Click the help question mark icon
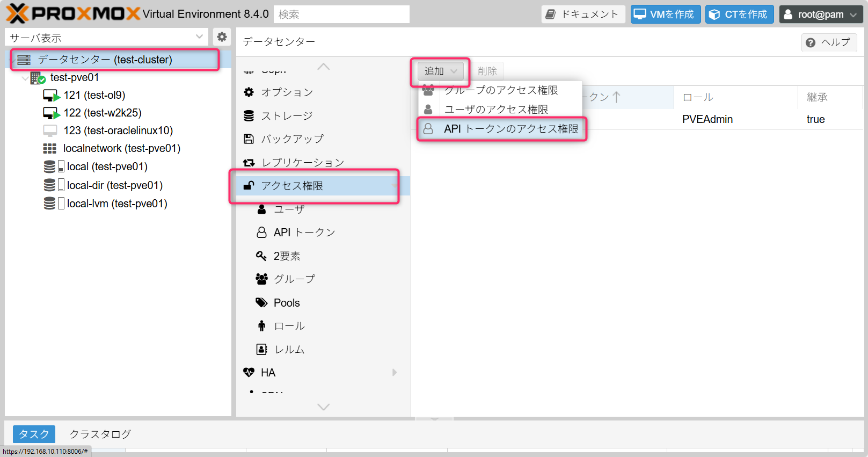 (x=811, y=42)
